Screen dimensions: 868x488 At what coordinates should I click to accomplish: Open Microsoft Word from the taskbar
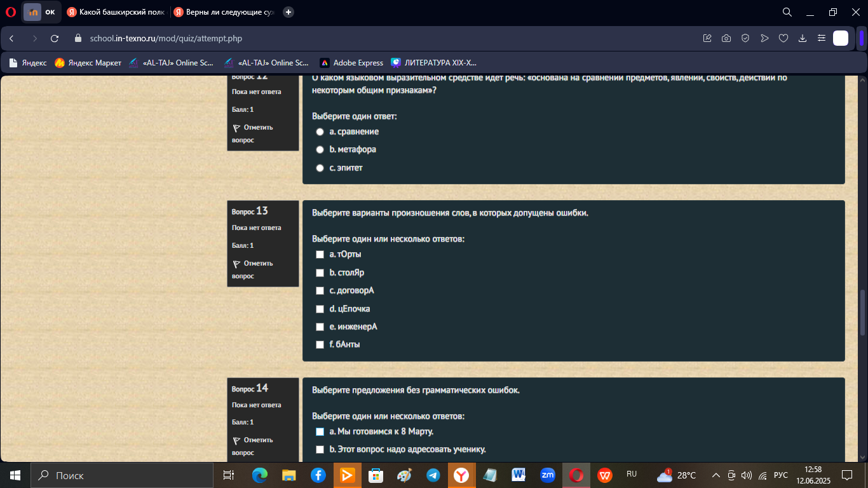pos(519,475)
